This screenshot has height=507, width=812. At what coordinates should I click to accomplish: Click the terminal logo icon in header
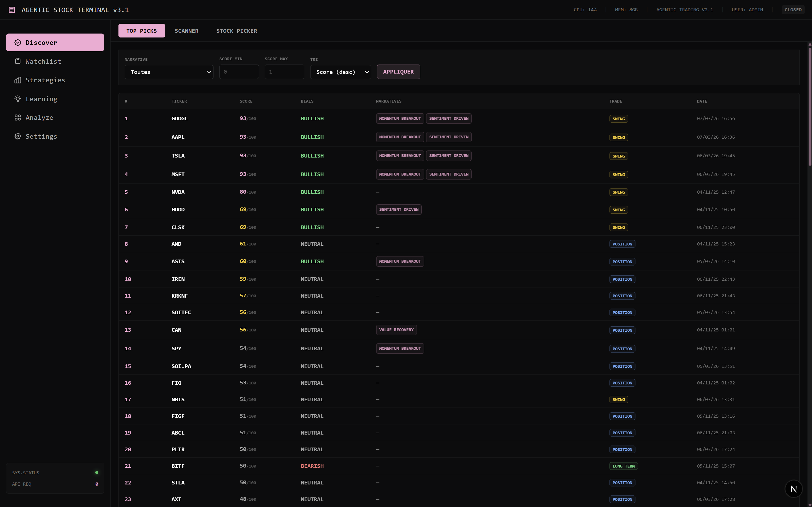coord(12,10)
